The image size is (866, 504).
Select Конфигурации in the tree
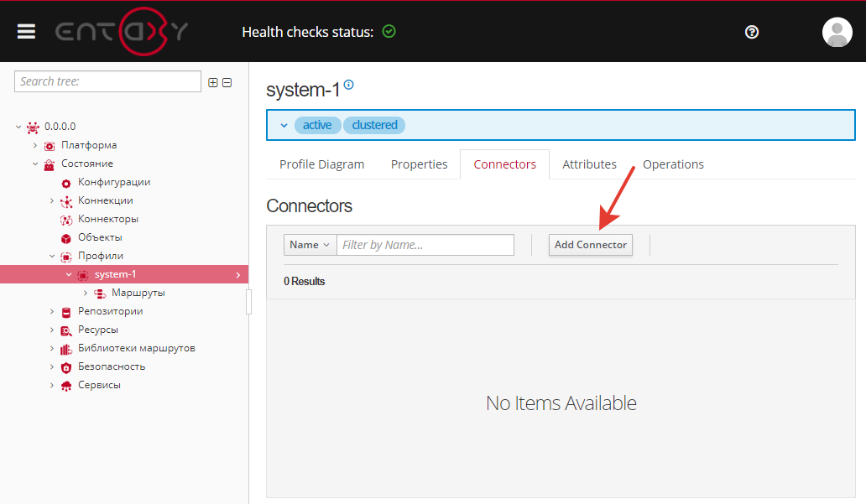(x=114, y=182)
